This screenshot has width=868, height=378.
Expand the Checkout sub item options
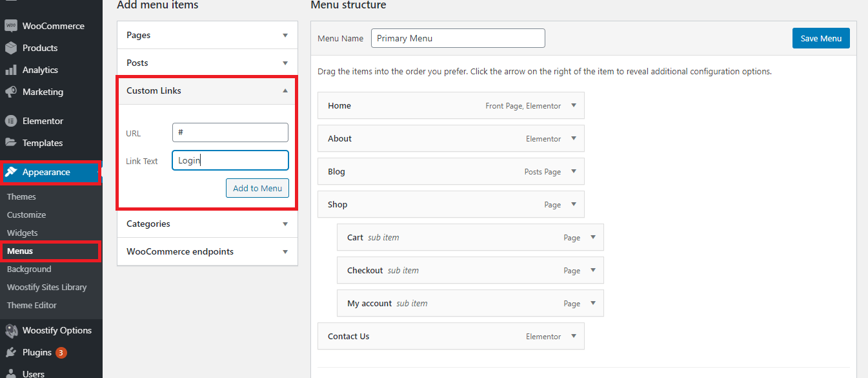[x=593, y=270]
